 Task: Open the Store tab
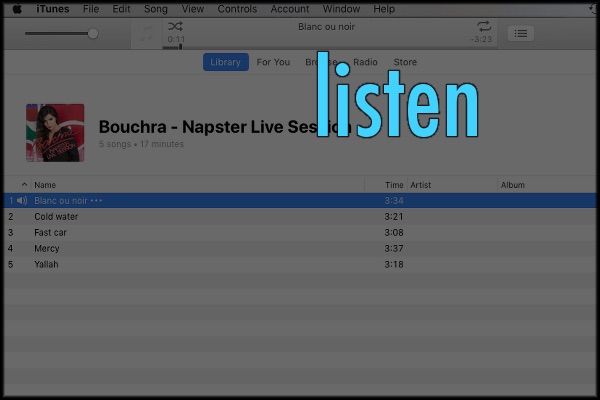pyautogui.click(x=405, y=62)
